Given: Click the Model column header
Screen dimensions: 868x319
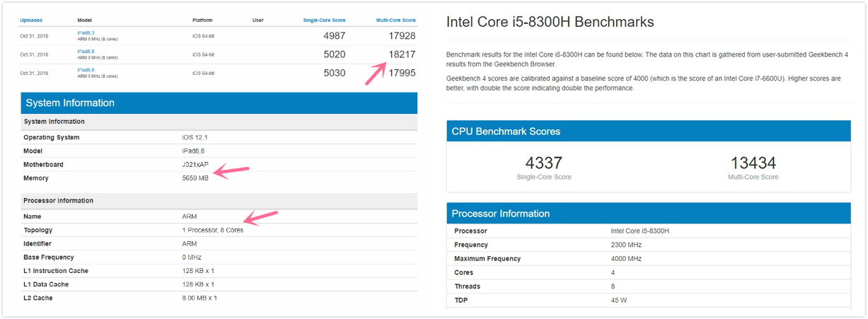Looking at the screenshot, I should (84, 20).
